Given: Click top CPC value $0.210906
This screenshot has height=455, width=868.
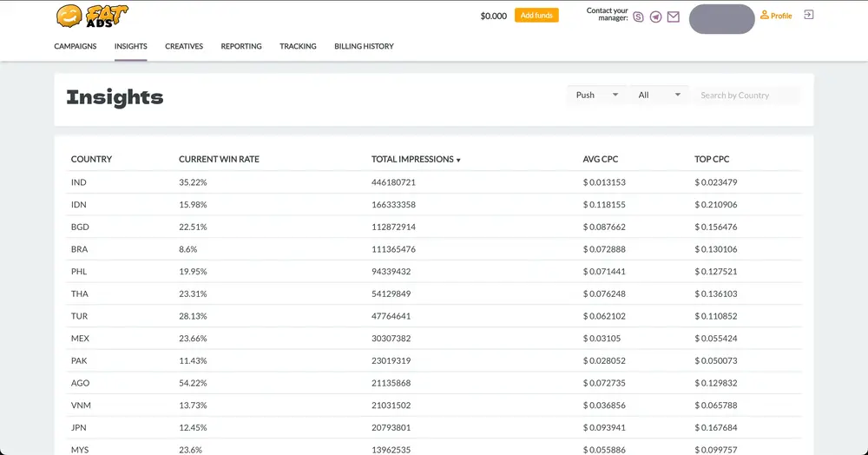Looking at the screenshot, I should click(x=716, y=205).
